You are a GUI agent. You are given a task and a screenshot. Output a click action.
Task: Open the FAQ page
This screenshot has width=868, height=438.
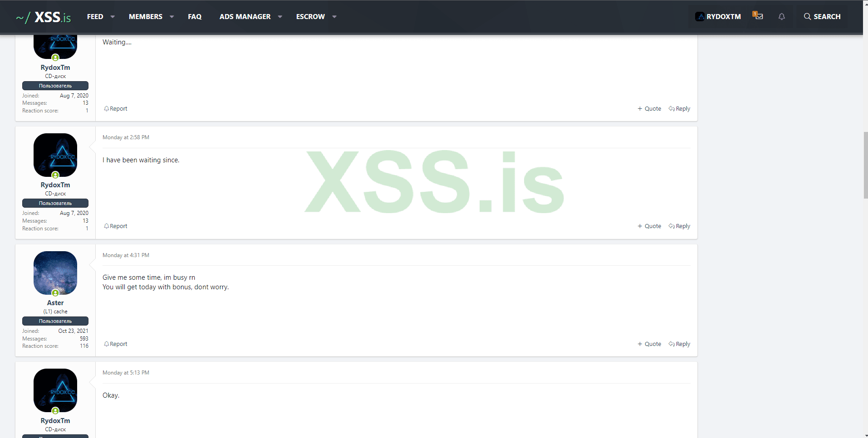point(195,16)
